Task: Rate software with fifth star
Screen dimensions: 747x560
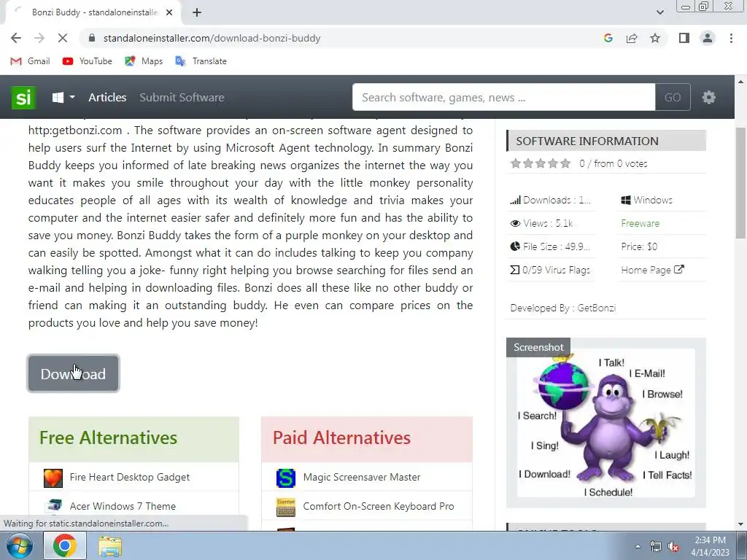Action: pos(565,164)
